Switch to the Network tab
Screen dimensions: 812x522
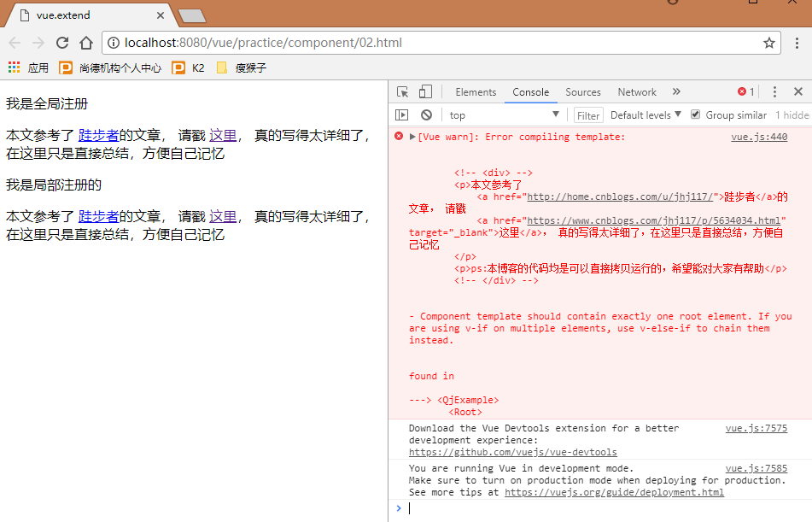coord(637,92)
